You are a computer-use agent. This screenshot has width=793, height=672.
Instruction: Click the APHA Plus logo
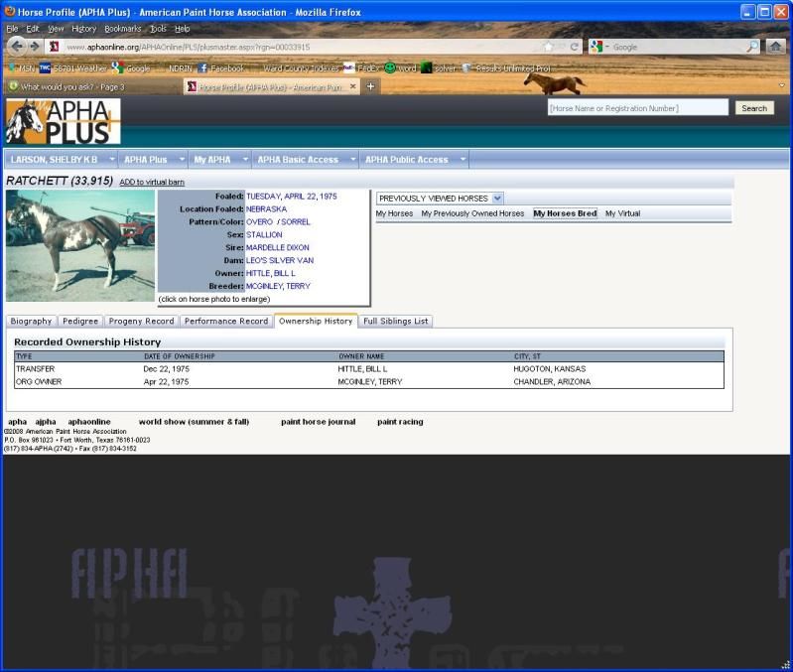pos(64,121)
